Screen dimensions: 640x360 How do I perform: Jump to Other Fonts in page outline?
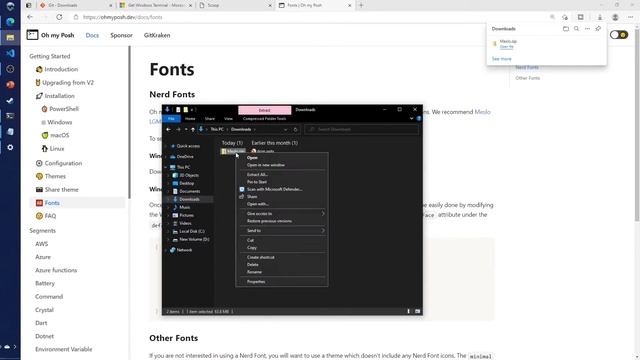point(527,78)
